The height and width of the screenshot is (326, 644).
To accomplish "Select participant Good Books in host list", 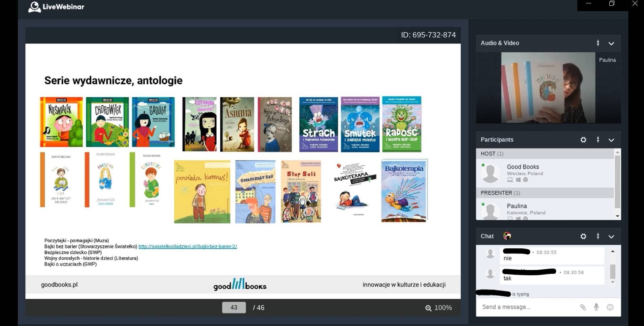I will (x=545, y=173).
